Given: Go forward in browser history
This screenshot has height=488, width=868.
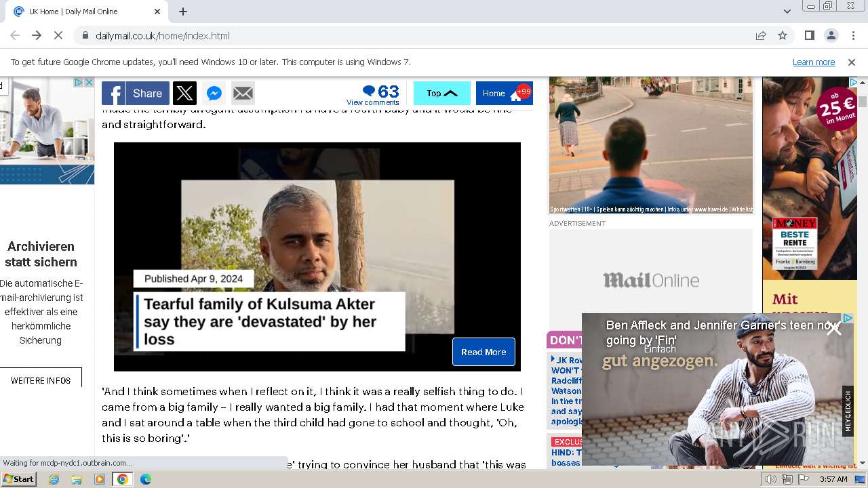Looking at the screenshot, I should tap(37, 35).
